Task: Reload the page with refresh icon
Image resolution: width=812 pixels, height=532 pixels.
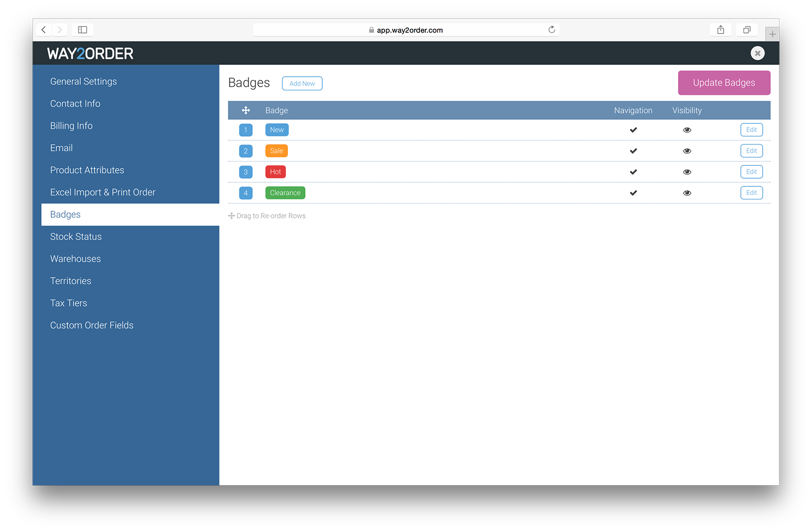Action: point(552,29)
